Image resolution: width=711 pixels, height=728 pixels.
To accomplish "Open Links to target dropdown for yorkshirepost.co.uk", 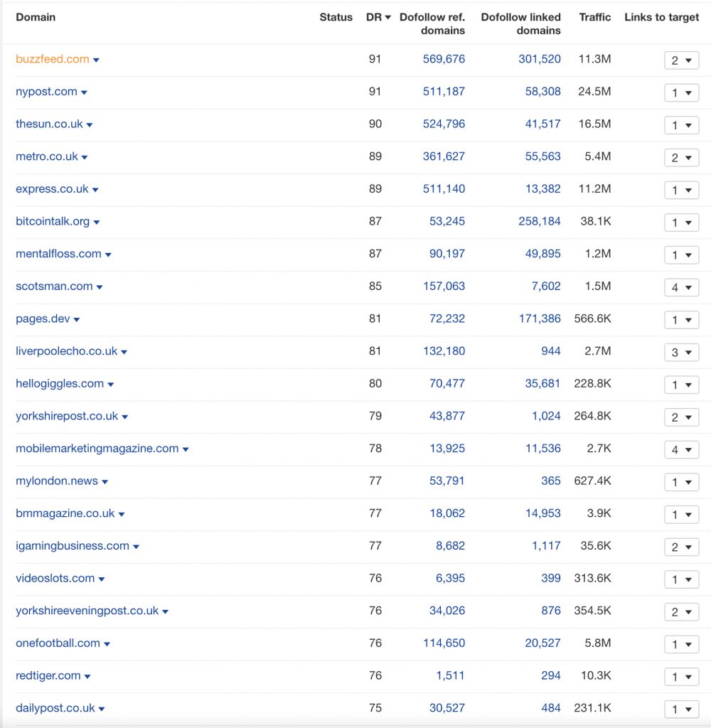I will 681,417.
